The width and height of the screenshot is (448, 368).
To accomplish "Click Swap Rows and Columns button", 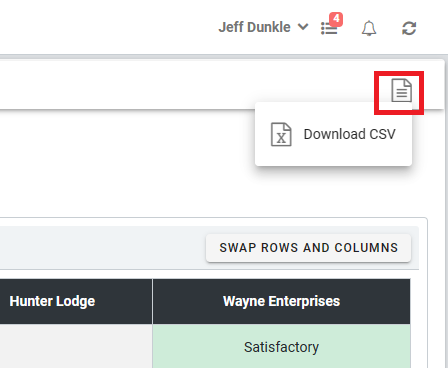I will pyautogui.click(x=308, y=248).
